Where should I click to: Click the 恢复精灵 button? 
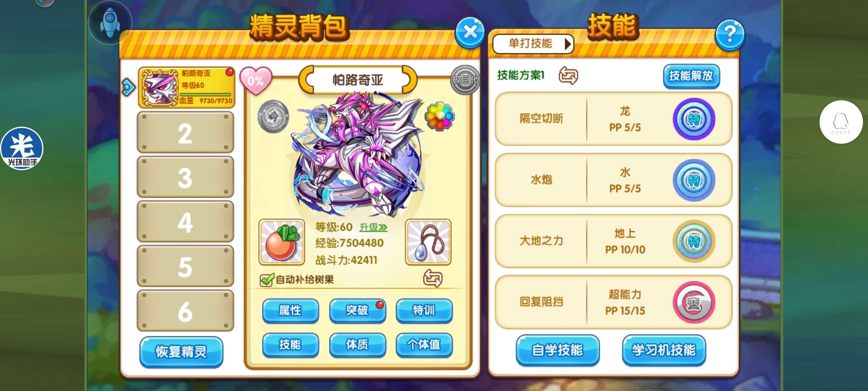181,352
